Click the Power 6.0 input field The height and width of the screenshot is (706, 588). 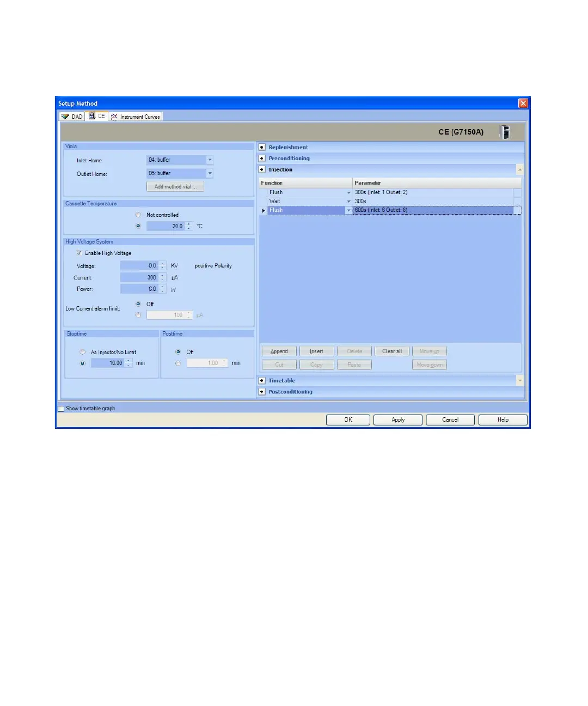pyautogui.click(x=139, y=289)
